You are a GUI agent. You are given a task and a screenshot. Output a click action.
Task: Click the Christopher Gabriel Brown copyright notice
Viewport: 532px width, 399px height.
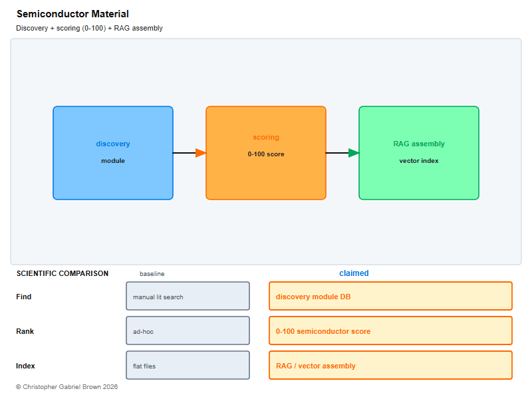coord(67,387)
